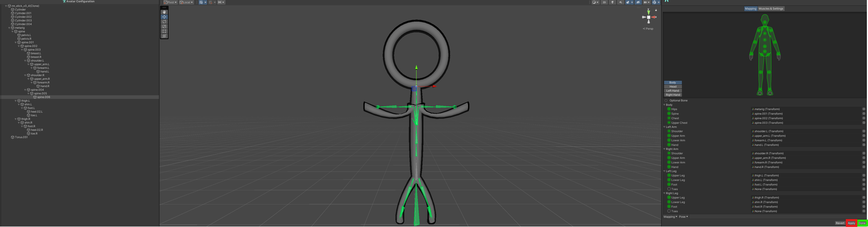Screen dimensions: 868x227
Task: Click the green Y axis cone on the gizmo
Action: tap(416, 67)
